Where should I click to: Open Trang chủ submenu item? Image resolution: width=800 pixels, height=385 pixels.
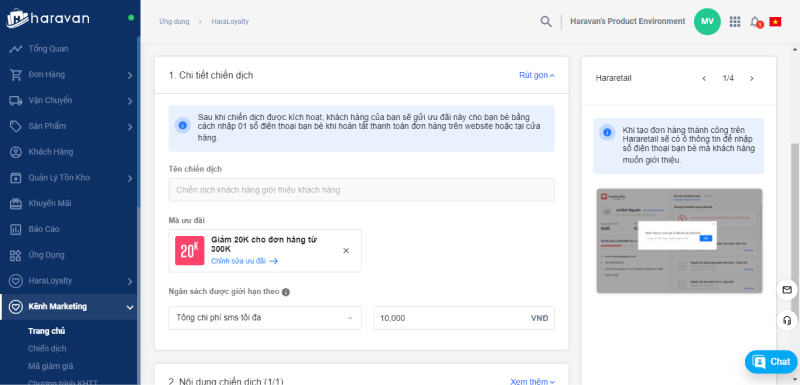pyautogui.click(x=46, y=331)
